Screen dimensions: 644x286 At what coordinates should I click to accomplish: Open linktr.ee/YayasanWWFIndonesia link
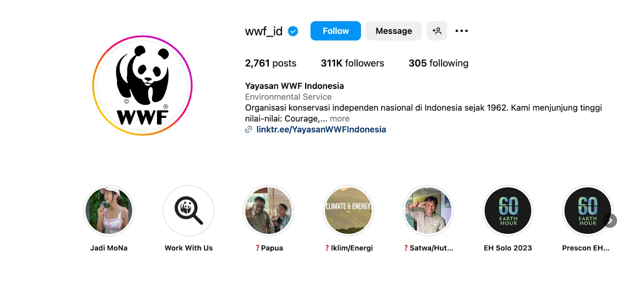point(321,130)
